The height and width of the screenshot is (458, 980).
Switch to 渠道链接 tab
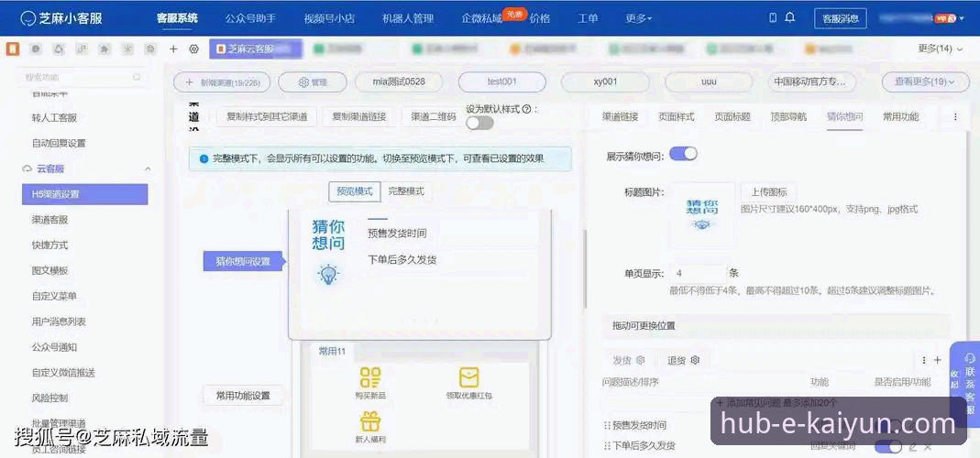tap(620, 117)
